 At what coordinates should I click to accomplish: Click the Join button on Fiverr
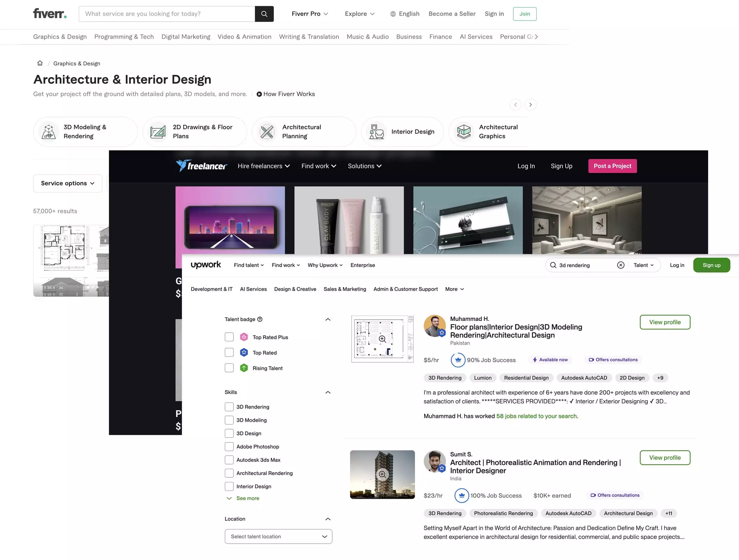(x=524, y=14)
